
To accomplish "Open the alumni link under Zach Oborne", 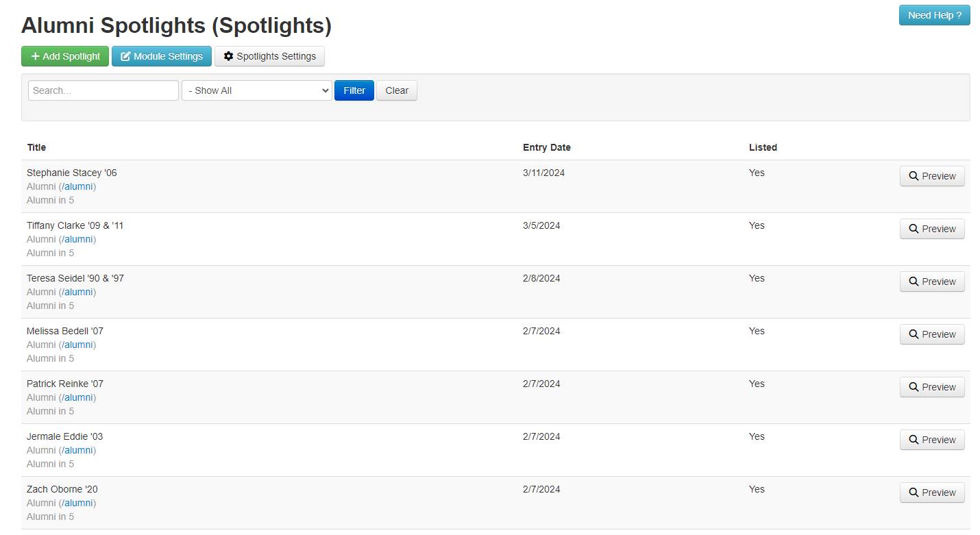I will (78, 503).
